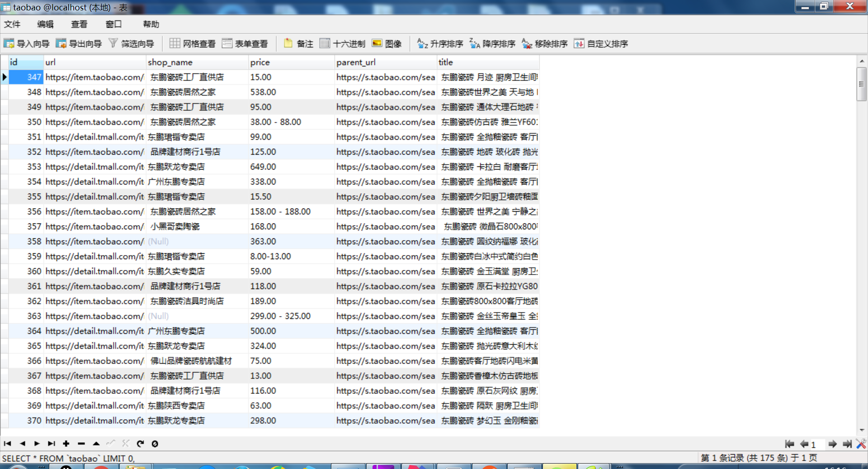The image size is (868, 469).
Task: Select shop name 小黑哥卖陶瓷
Action: point(197,226)
